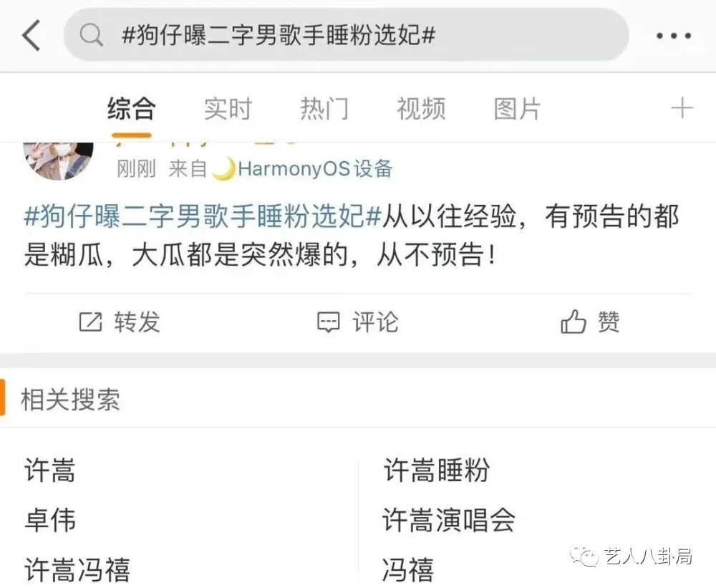Like the post with thumbs-up icon
This screenshot has width=716, height=588.
pos(573,321)
